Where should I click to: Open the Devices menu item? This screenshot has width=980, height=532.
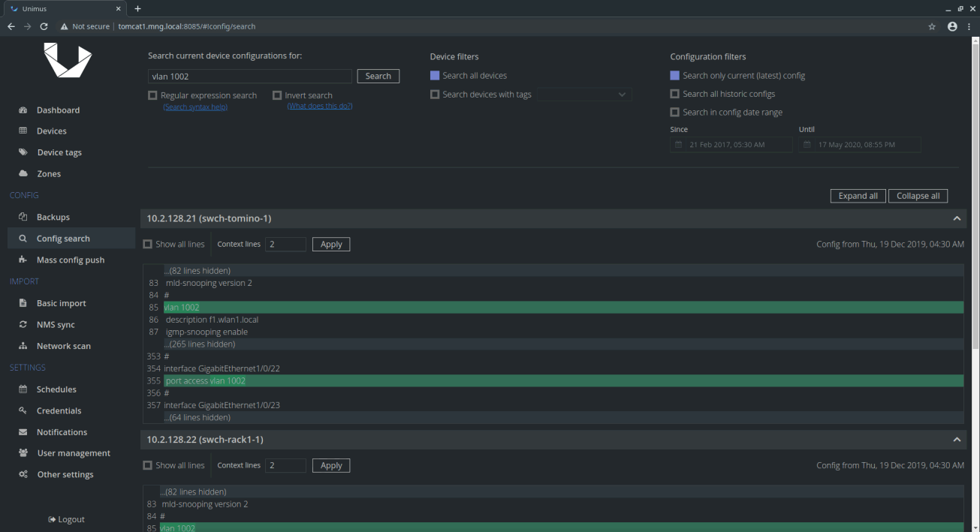[x=51, y=131]
